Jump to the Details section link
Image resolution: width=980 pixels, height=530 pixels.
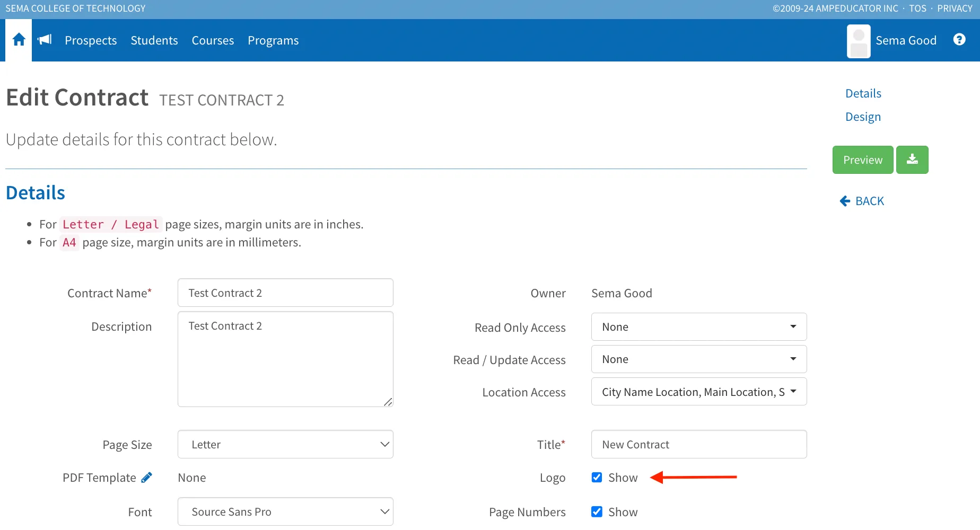[863, 93]
